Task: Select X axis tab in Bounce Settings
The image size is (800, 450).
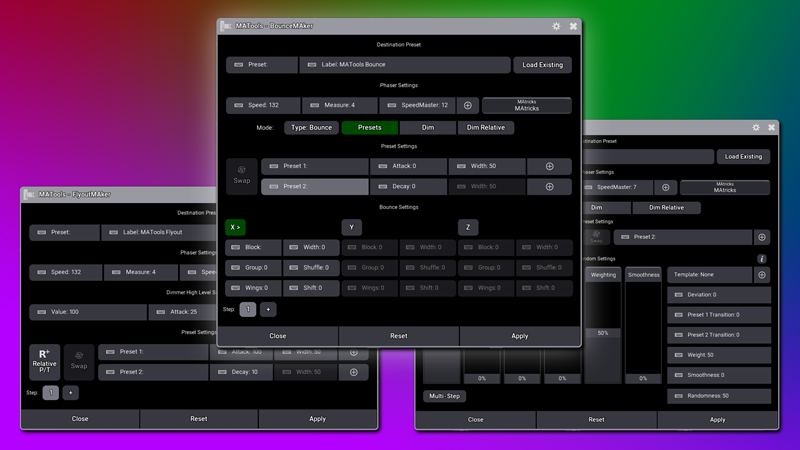Action: pos(235,228)
